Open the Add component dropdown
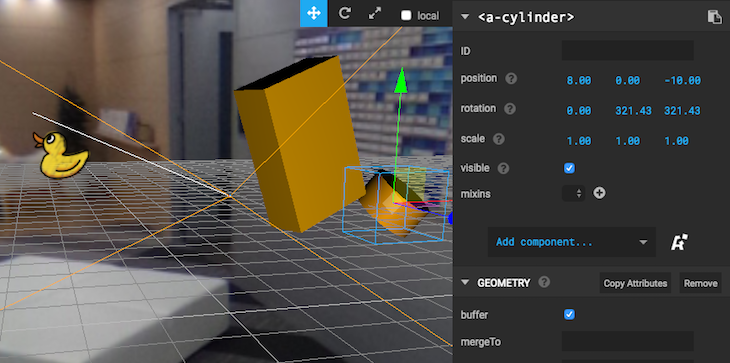Screen dimensions: 730x363 coord(572,242)
